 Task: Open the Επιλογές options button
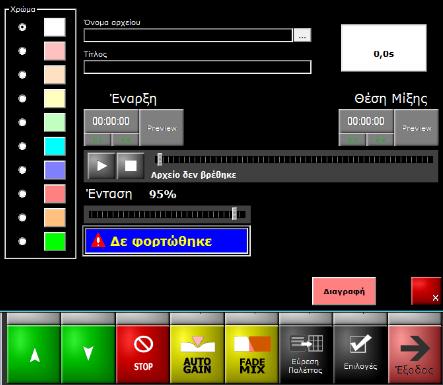(x=360, y=354)
